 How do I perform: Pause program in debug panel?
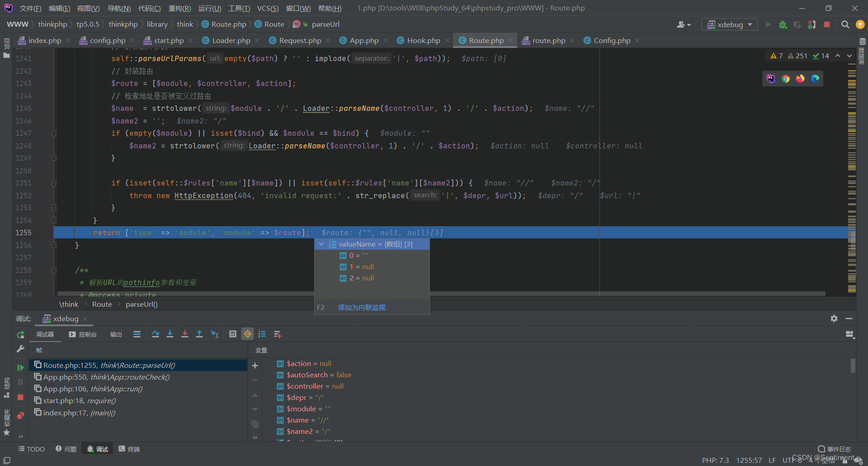coord(20,382)
